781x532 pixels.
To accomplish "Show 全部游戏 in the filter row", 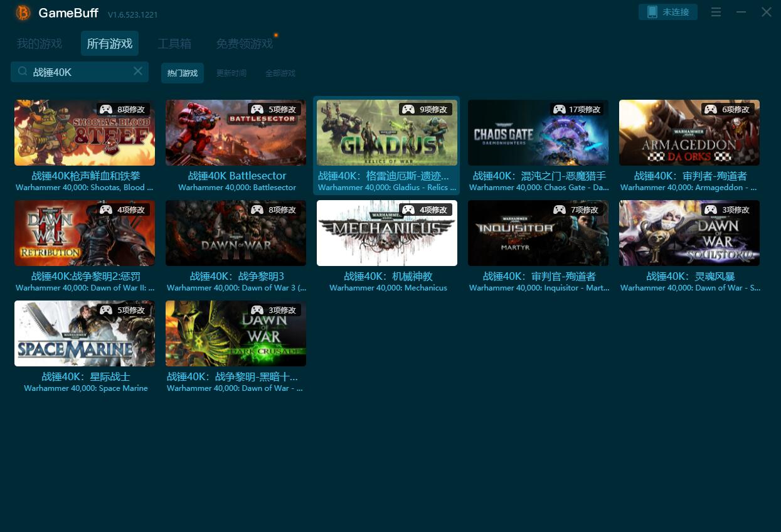I will 280,73.
